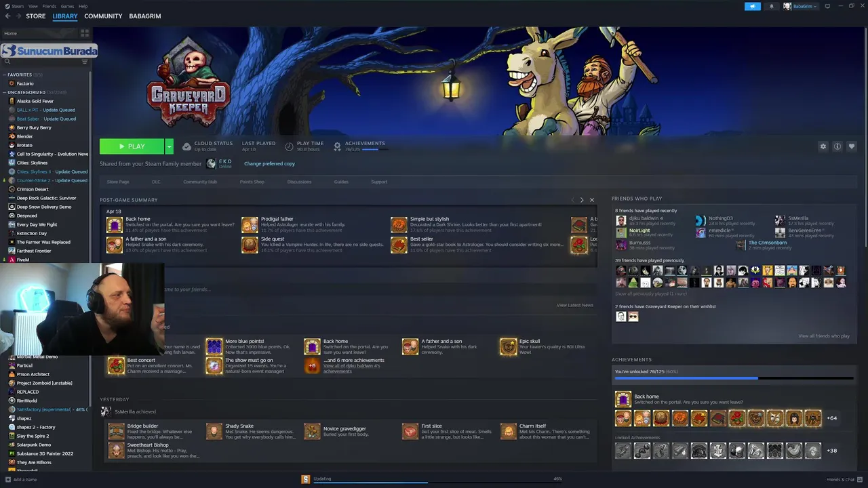Click the First slice achievement icon
868x488 pixels.
[x=410, y=432]
